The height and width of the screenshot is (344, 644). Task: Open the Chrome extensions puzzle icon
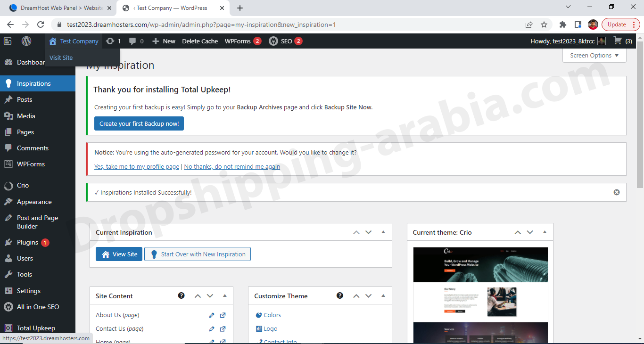click(x=563, y=25)
